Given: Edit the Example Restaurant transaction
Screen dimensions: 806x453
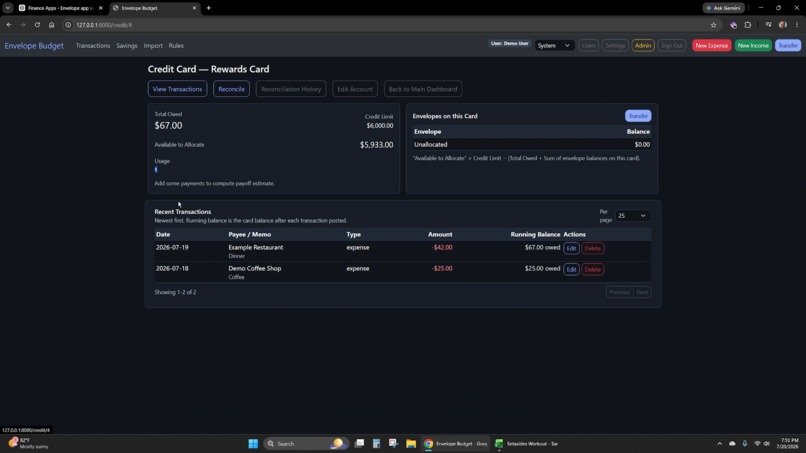Looking at the screenshot, I should pos(571,248).
